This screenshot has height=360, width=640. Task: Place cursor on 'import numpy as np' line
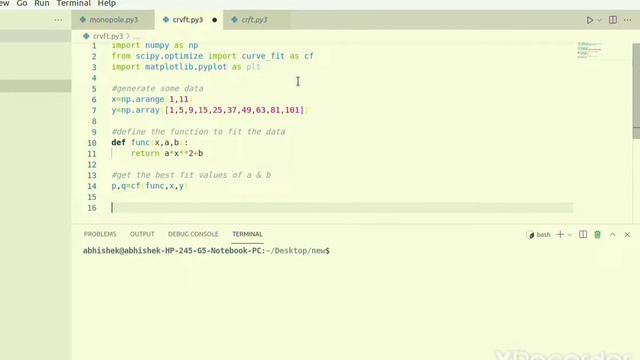click(x=155, y=45)
